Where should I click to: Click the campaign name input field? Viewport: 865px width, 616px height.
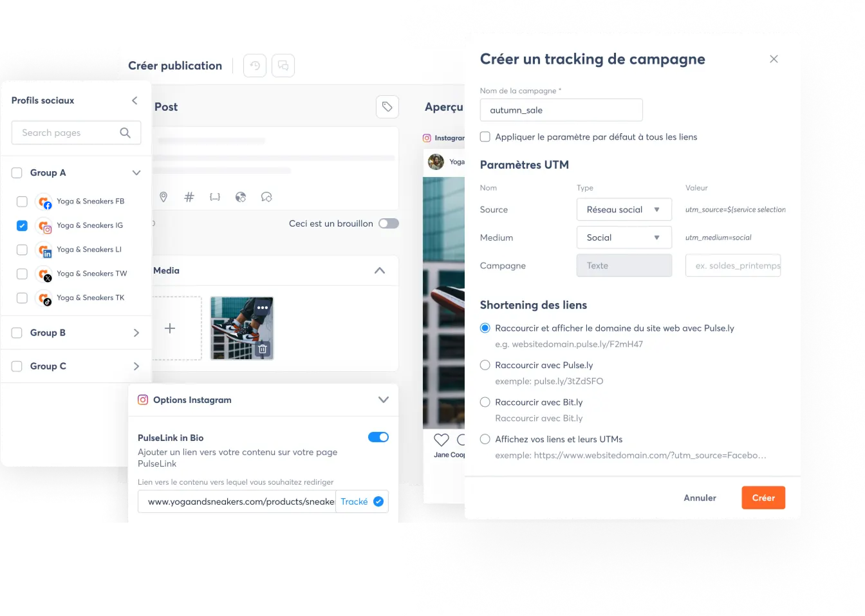tap(561, 110)
